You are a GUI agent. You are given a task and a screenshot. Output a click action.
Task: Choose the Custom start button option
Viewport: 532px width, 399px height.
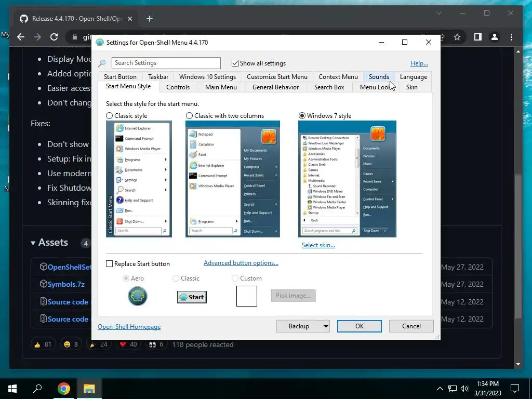click(235, 278)
